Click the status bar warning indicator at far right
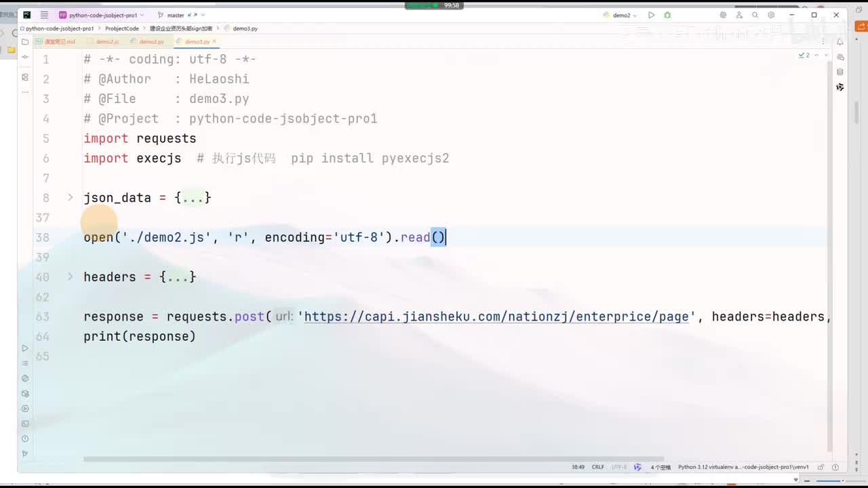Viewport: 868px width, 488px height. (x=835, y=467)
